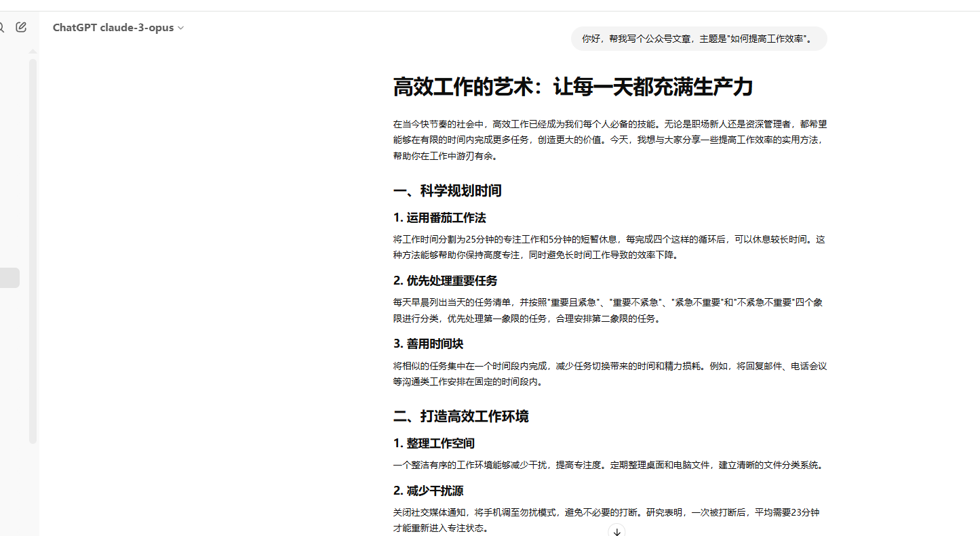Click the scroll-to-bottom arrow button
Viewport: 980px width, 536px height.
[x=616, y=531]
